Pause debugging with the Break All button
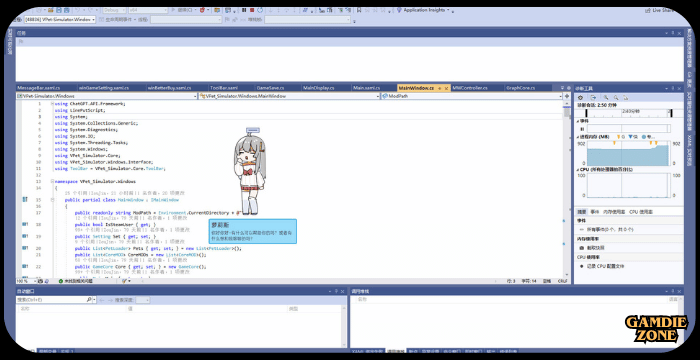The image size is (700, 360). [x=244, y=10]
